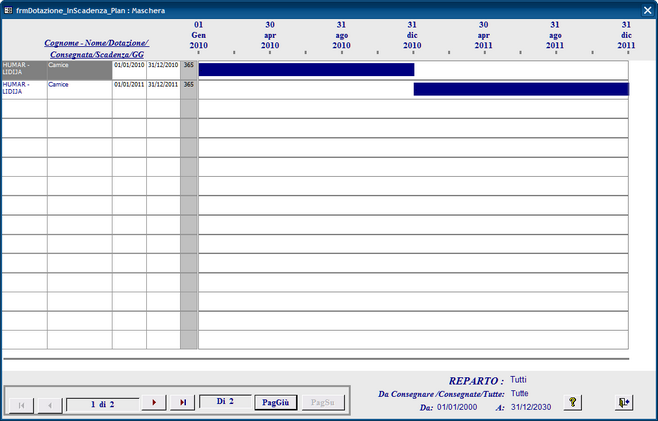Select the '1 di 2' record counter field
The width and height of the screenshot is (658, 421).
click(x=103, y=405)
